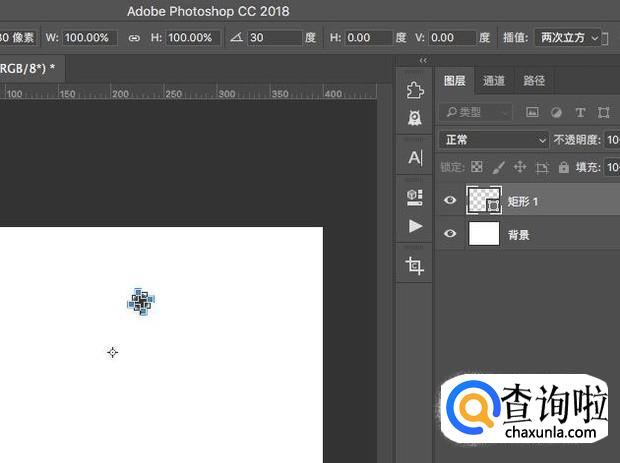Edit the vertical skew V 0.00 field
Screen dimensions: 620x463
pos(452,38)
